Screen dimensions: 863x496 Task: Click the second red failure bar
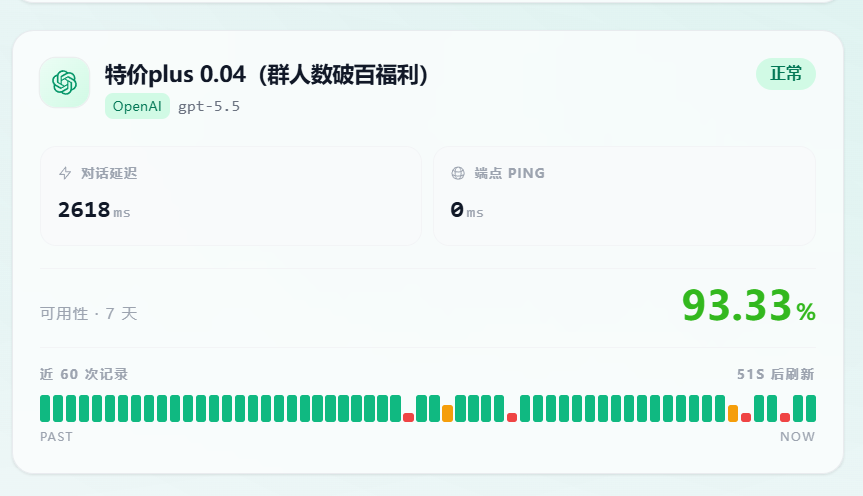click(512, 417)
